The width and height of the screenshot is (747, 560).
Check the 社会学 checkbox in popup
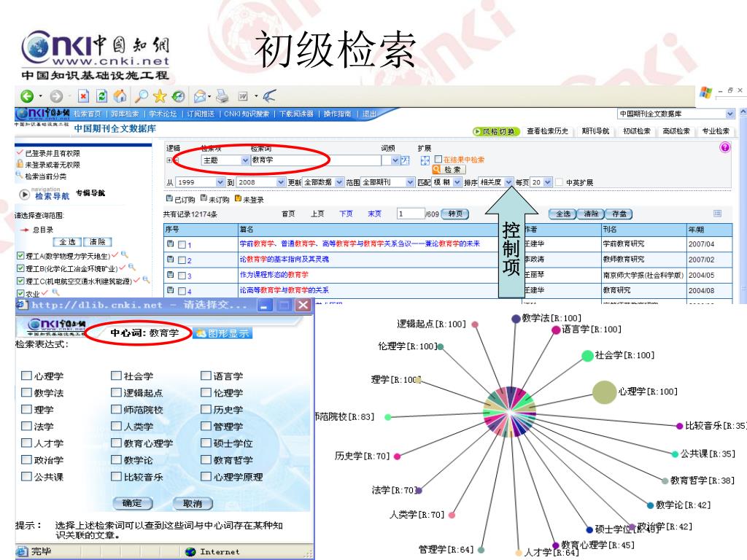click(x=116, y=376)
